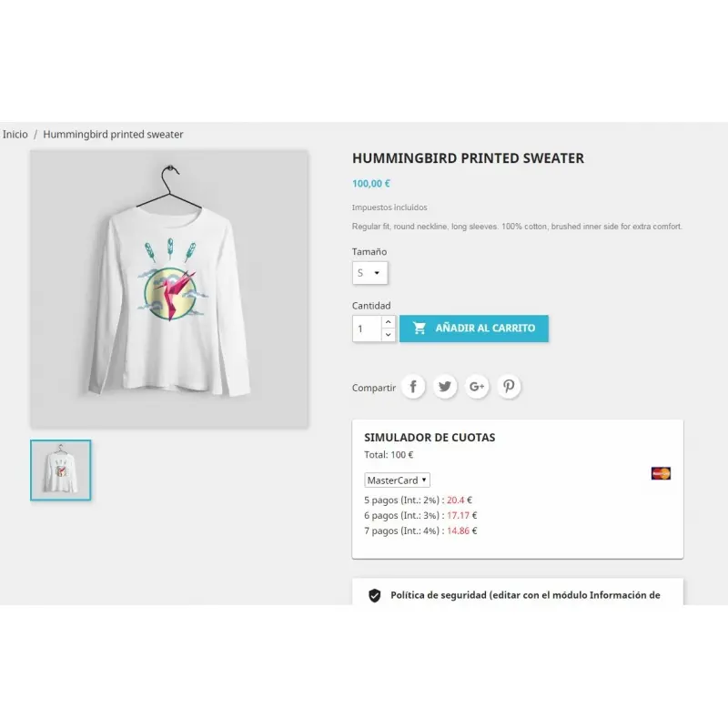Focus the Cantidad quantity input field
This screenshot has height=728, width=728.
[x=368, y=329]
